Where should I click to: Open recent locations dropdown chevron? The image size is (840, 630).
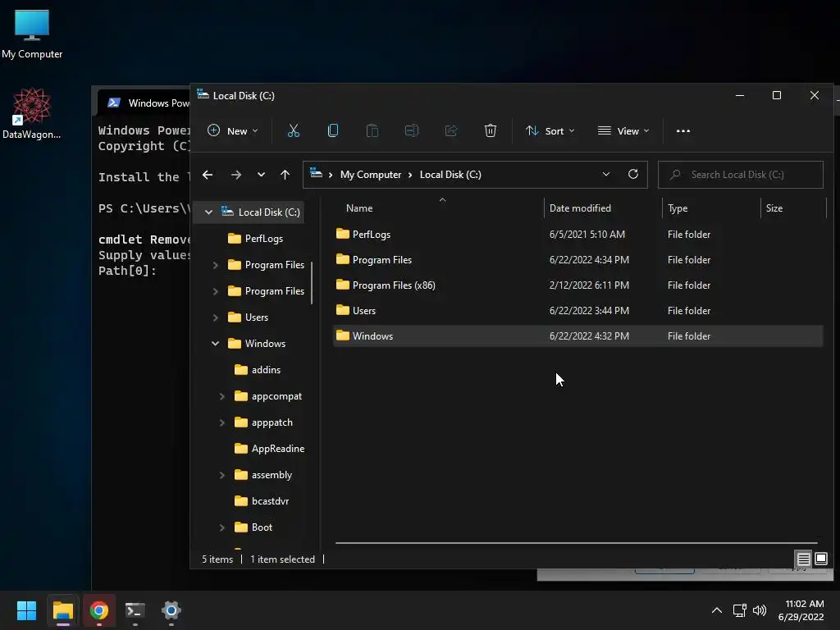[261, 175]
